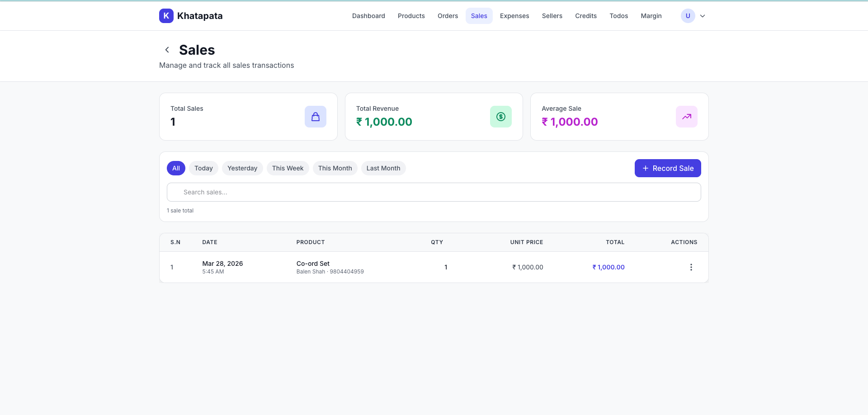Click the lock icon on Total Sales card
This screenshot has height=415, width=868.
[x=316, y=116]
